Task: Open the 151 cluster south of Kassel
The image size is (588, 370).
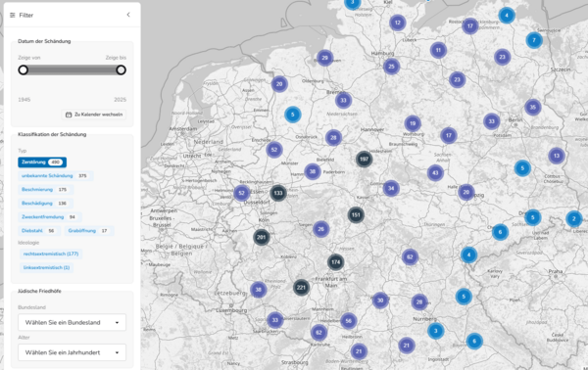Action: coord(356,215)
